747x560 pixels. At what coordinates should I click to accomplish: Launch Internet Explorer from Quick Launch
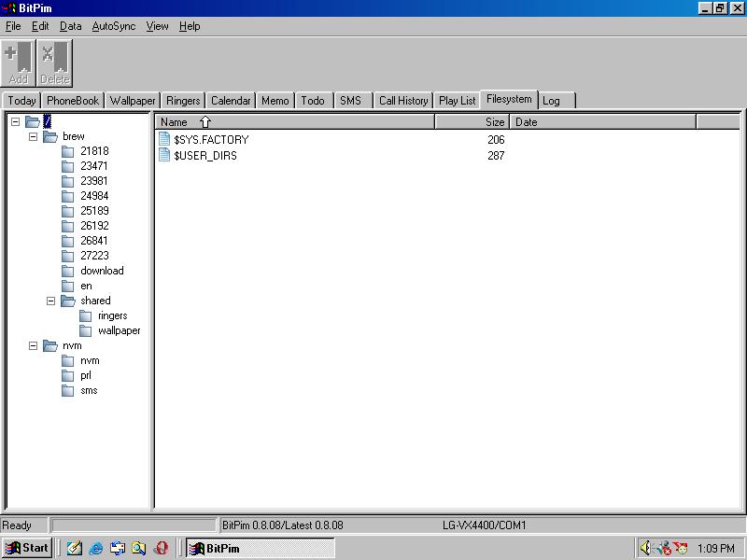pyautogui.click(x=96, y=548)
